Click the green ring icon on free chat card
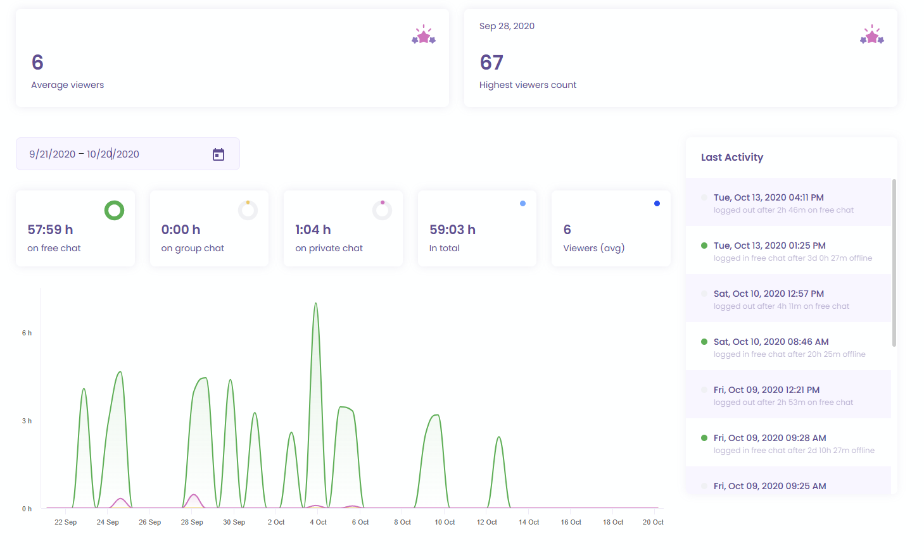This screenshot has height=560, width=924. click(x=115, y=210)
